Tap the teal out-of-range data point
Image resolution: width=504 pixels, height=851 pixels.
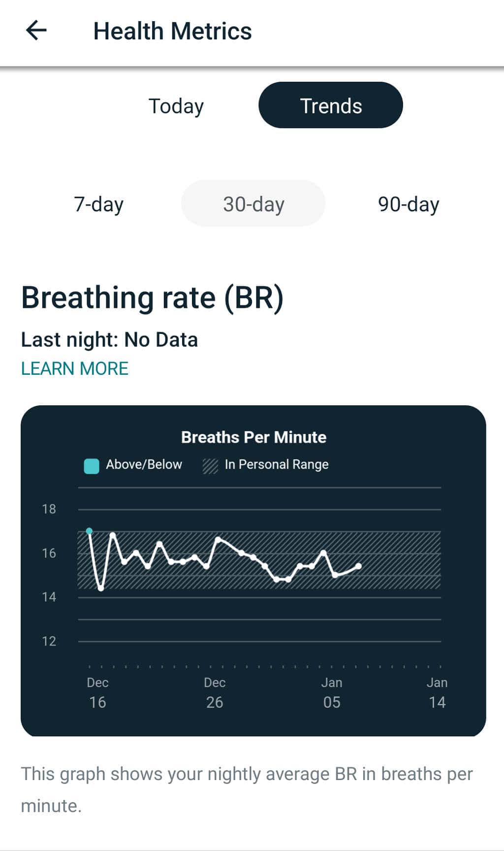pos(89,531)
